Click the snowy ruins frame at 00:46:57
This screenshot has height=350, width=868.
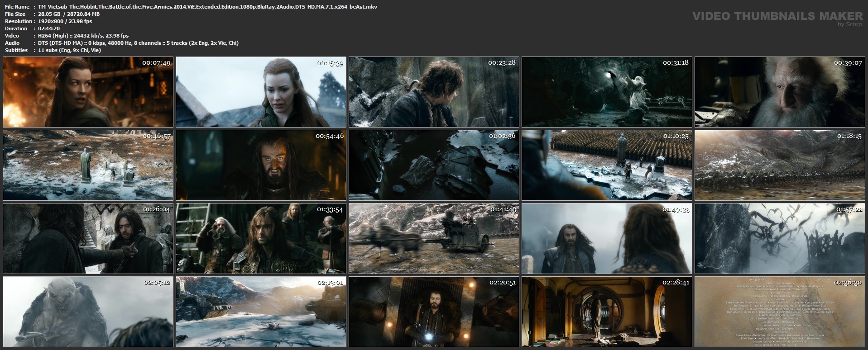tap(88, 165)
